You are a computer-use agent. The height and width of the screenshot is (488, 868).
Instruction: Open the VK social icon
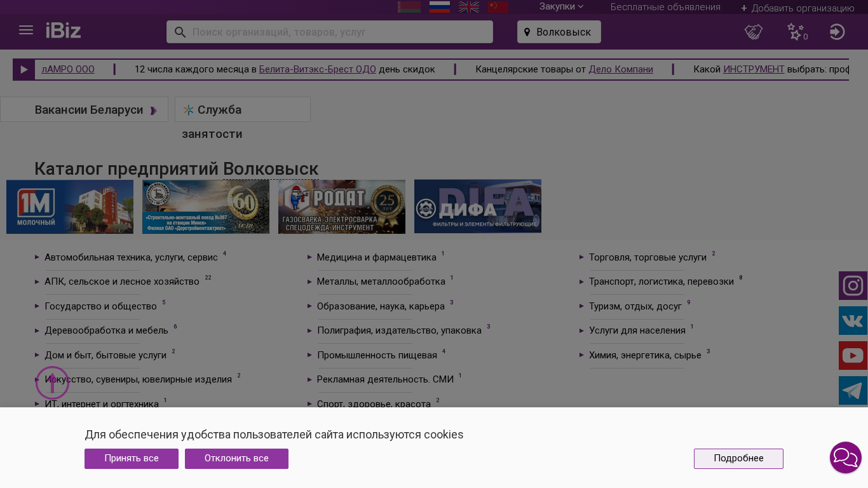click(853, 321)
